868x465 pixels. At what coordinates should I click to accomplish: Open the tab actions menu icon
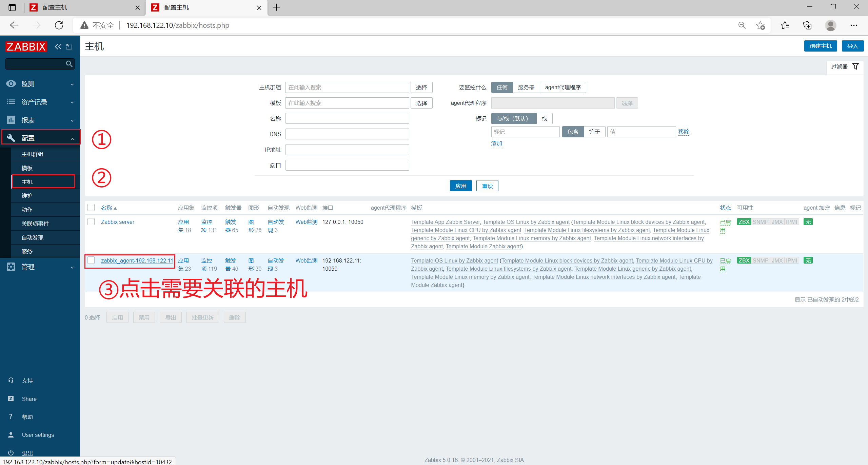[x=12, y=7]
